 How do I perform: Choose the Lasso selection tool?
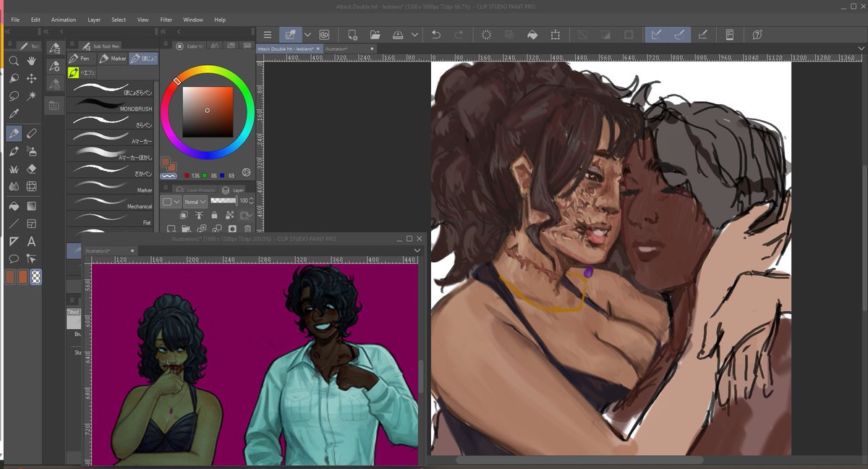14,96
